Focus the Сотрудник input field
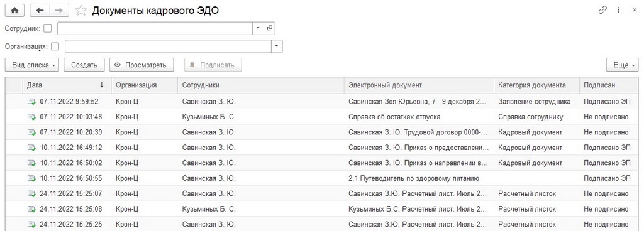 click(x=155, y=28)
